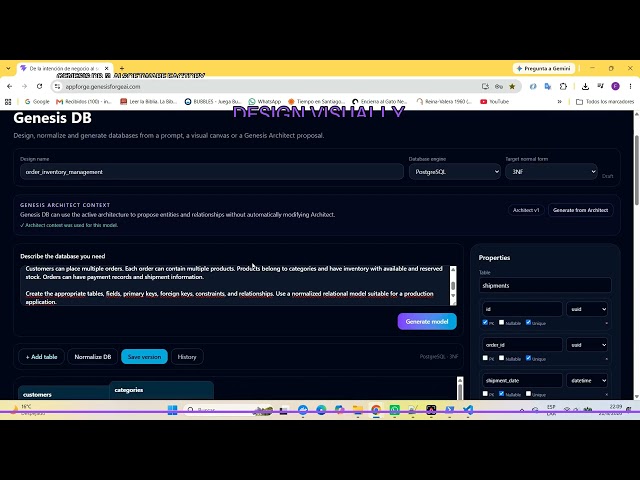Click the Normalize DB button
Screen dimensions: 640x480
point(93,357)
